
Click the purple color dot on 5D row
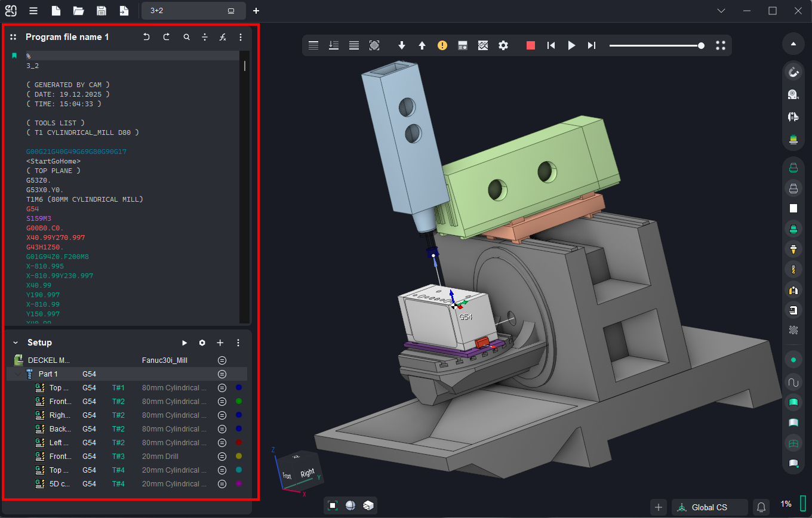point(239,484)
